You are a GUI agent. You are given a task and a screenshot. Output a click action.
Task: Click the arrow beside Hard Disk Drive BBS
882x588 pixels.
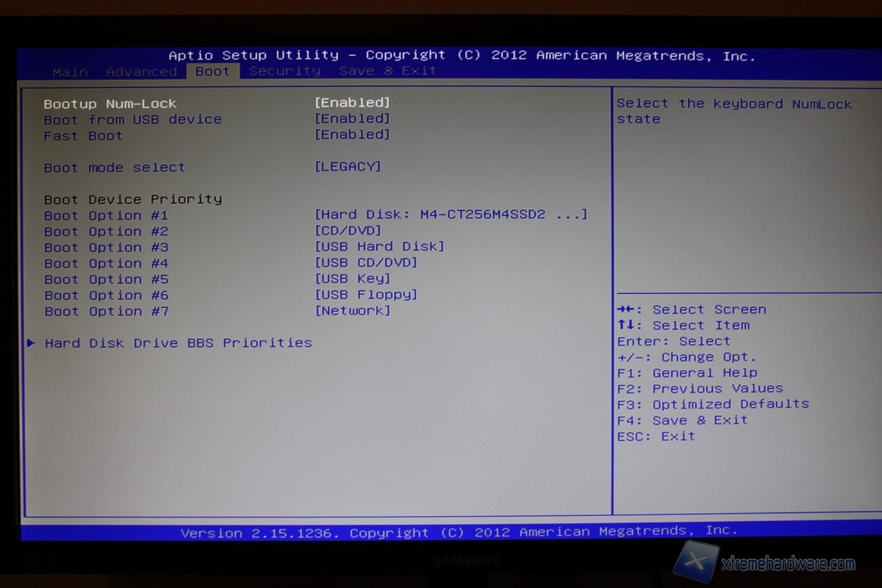31,343
